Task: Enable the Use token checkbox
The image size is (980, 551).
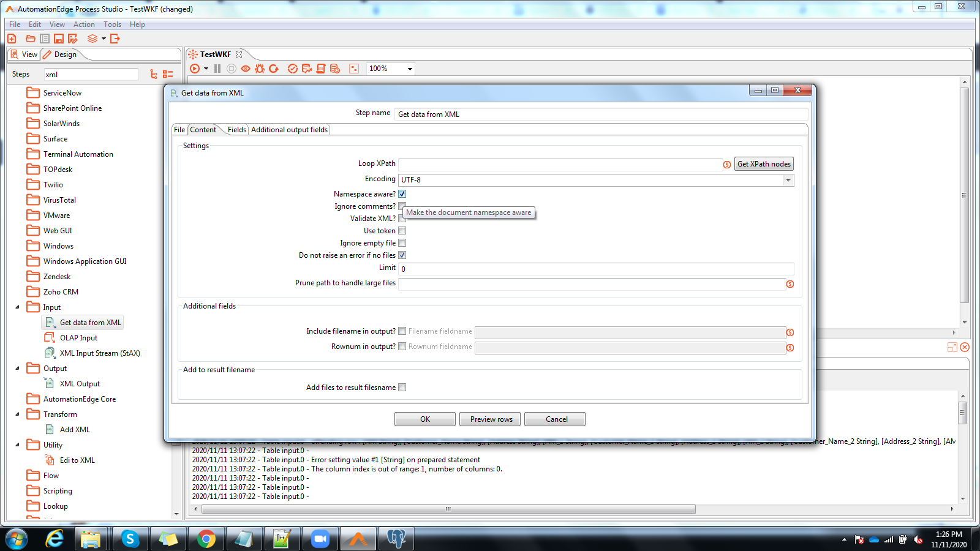Action: 402,231
